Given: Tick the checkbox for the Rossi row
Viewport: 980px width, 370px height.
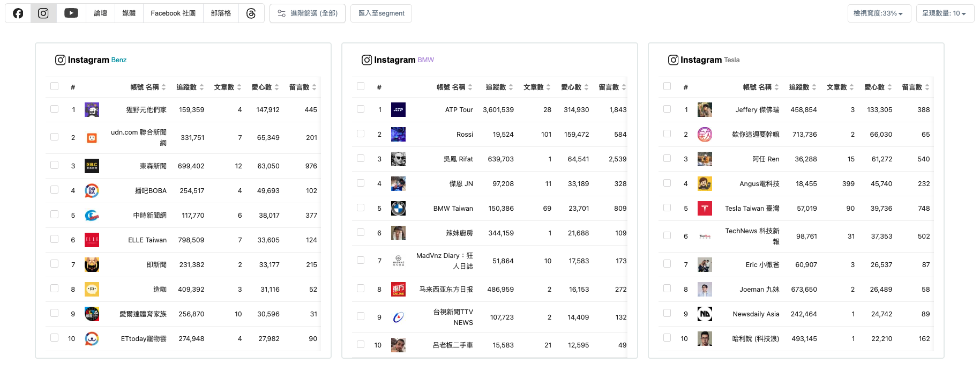Looking at the screenshot, I should 361,134.
